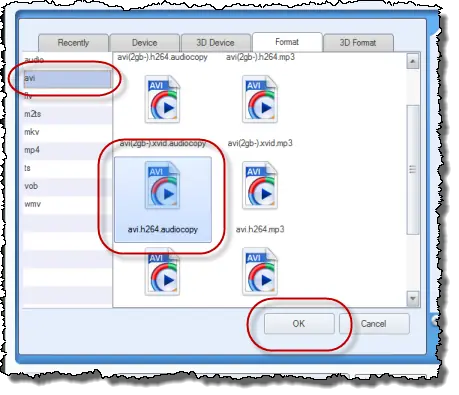Select the avi(2gb-).xvid.mp3 AVI preset icon
This screenshot has height=395, width=459.
pos(260,99)
